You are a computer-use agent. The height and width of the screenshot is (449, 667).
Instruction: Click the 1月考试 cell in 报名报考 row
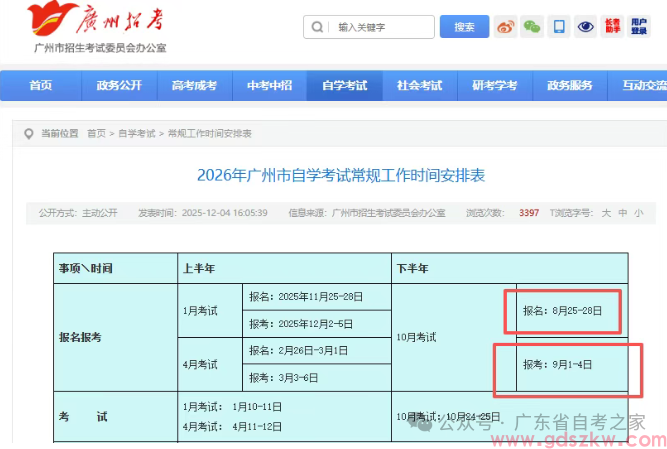pos(210,311)
